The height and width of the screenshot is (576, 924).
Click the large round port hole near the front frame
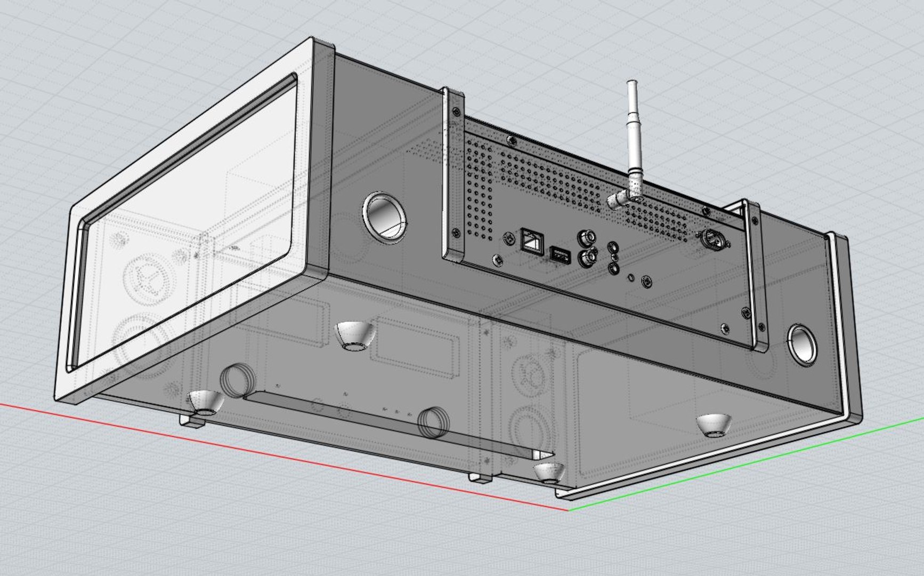tap(384, 218)
